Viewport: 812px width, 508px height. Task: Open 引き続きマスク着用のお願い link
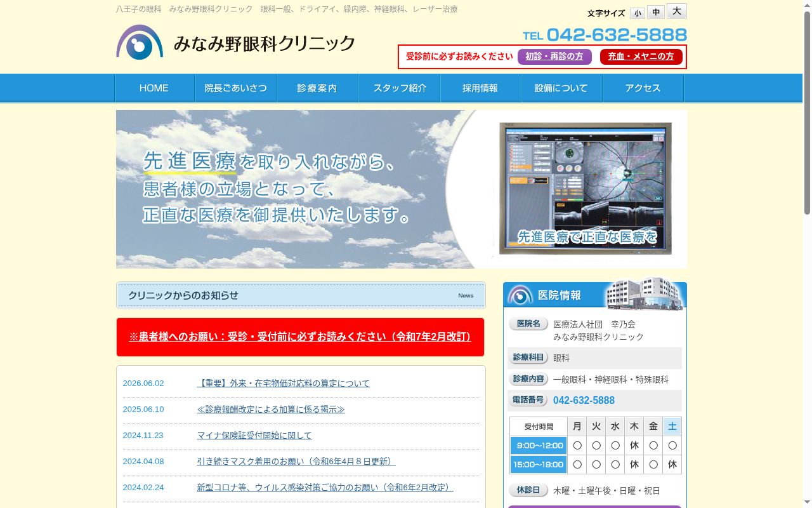[x=296, y=462]
